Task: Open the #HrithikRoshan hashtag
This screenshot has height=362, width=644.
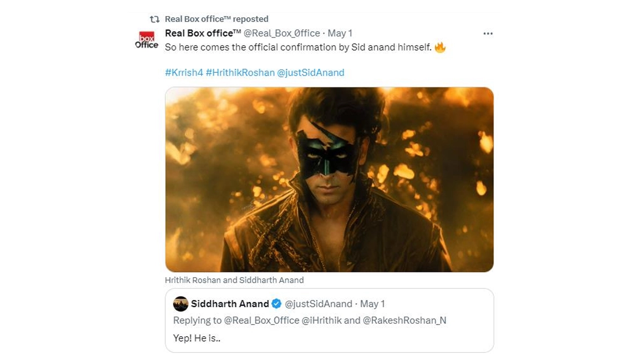Action: pyautogui.click(x=240, y=72)
